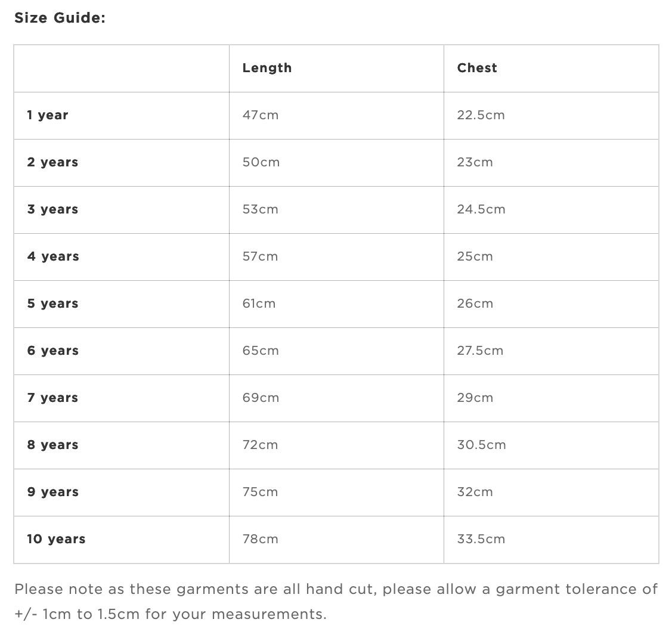Click the 47cm length value
The width and height of the screenshot is (669, 644).
tap(260, 115)
